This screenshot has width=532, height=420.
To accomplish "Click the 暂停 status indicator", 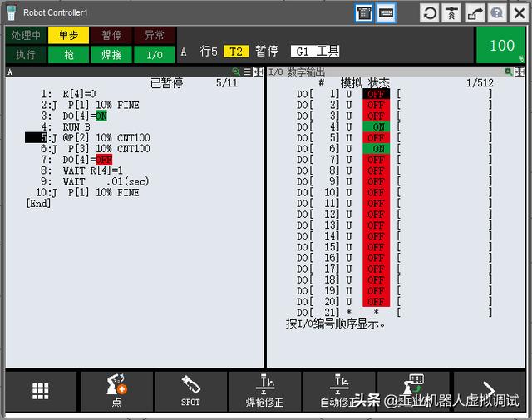I will [x=111, y=35].
